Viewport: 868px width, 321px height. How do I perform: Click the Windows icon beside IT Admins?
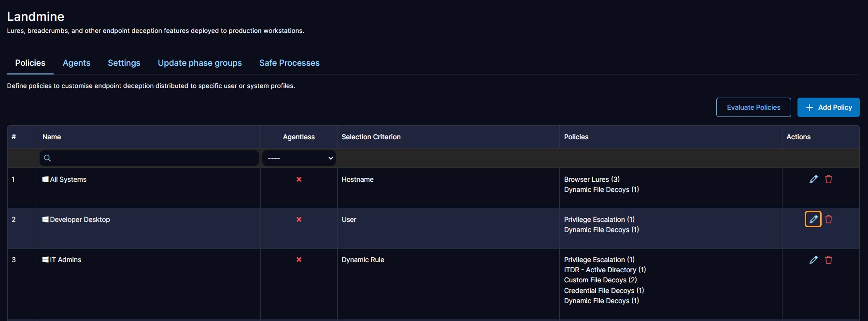point(45,260)
